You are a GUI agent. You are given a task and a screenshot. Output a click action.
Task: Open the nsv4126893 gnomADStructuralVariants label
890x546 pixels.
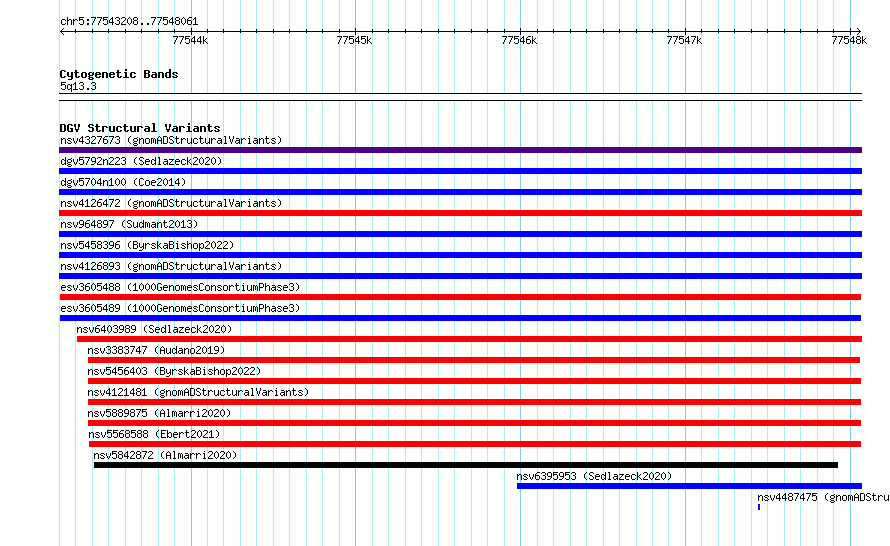pos(171,266)
